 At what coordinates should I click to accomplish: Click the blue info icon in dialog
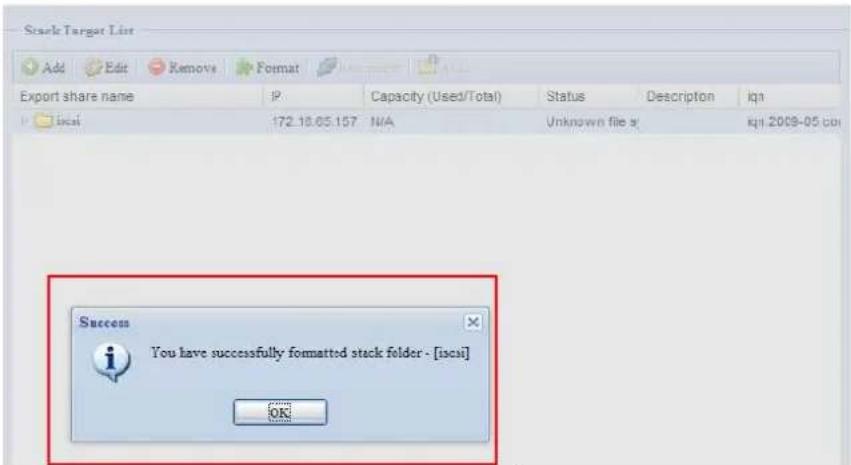click(111, 362)
